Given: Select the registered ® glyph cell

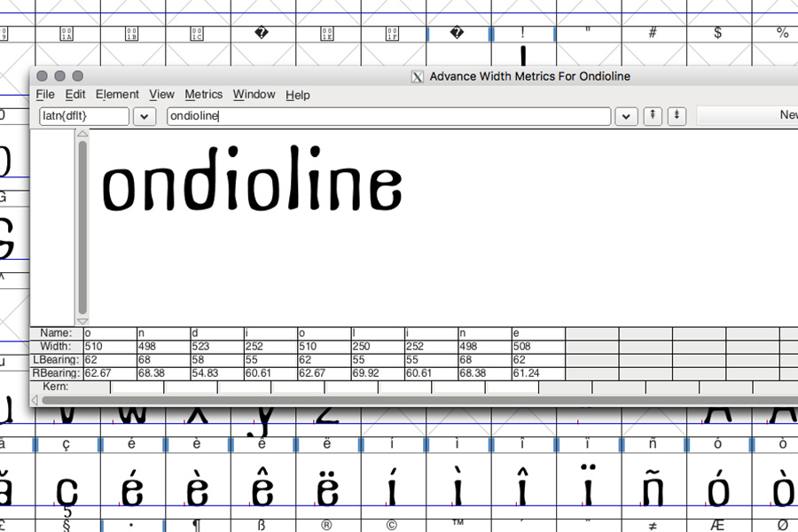Looking at the screenshot, I should tap(327, 526).
